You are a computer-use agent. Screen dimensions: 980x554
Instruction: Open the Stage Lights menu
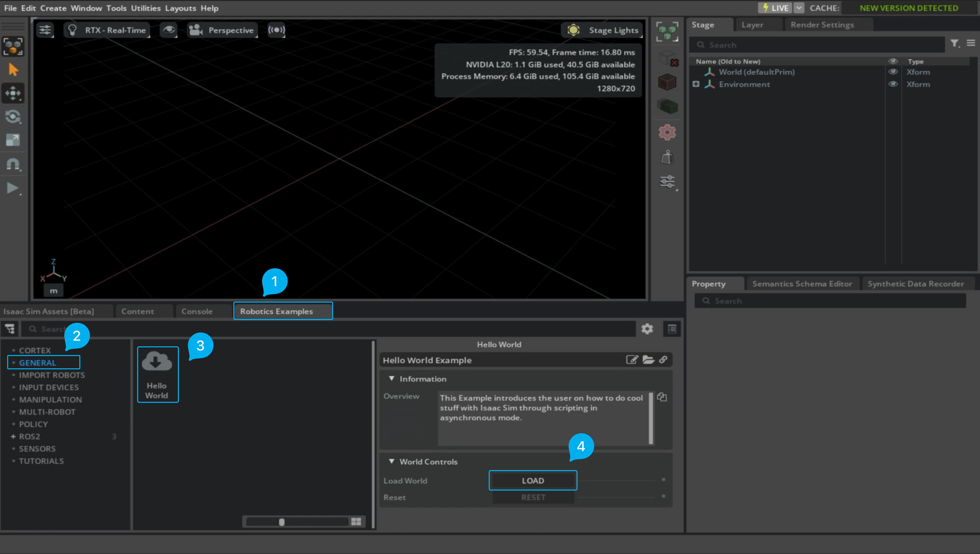pyautogui.click(x=602, y=30)
